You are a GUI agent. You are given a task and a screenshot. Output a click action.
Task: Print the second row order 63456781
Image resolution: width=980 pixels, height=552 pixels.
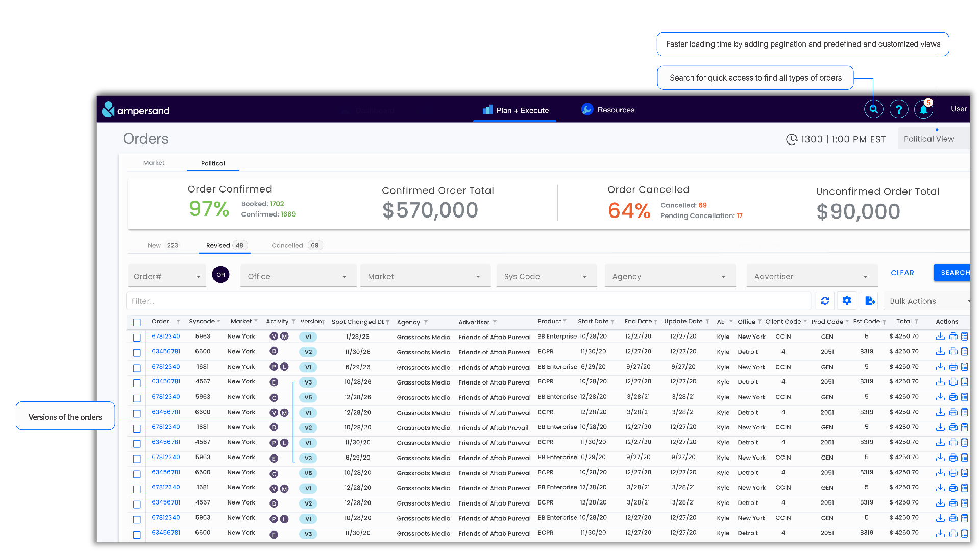[x=953, y=352]
